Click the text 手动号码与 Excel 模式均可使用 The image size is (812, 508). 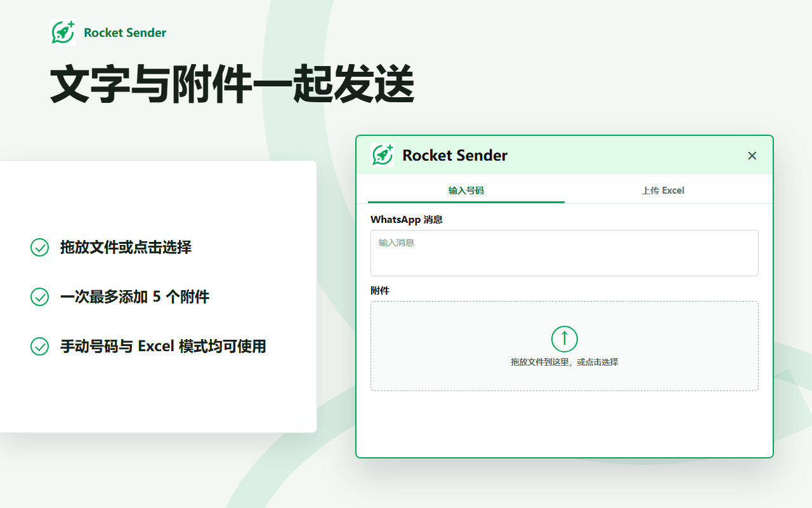click(163, 346)
